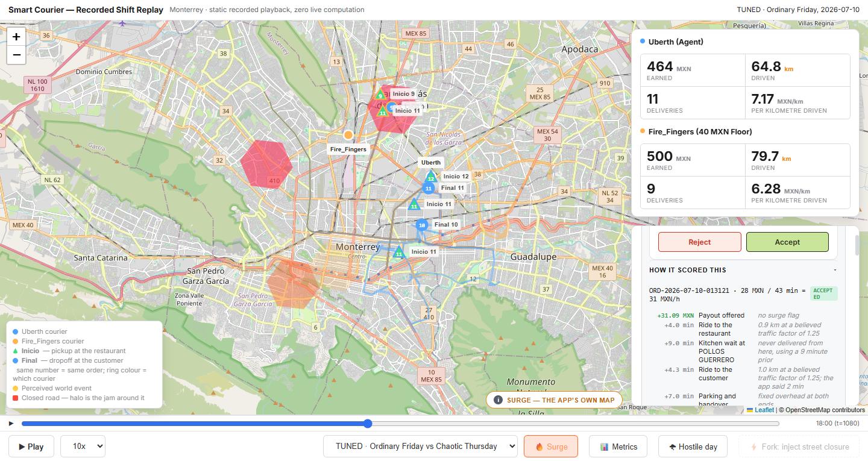The width and height of the screenshot is (868, 461).
Task: Start replay with the Play button
Action: [31, 447]
